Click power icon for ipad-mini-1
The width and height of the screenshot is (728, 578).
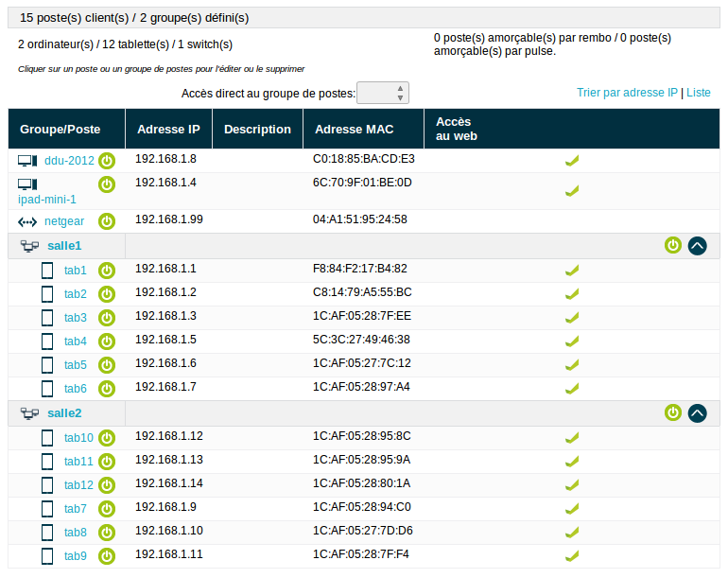[107, 184]
